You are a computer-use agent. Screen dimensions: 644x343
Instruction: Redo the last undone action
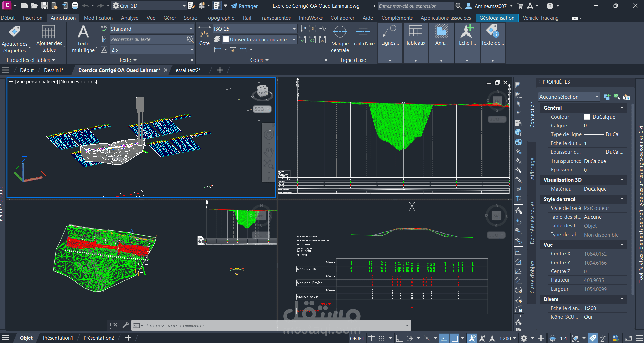[100, 6]
